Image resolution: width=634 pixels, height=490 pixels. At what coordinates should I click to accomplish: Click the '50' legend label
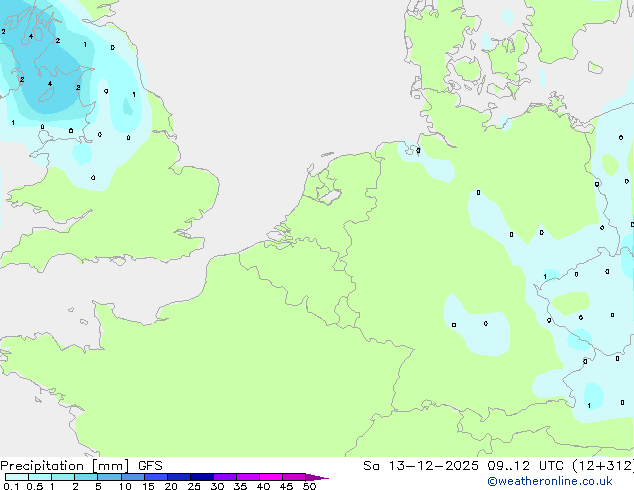(309, 486)
